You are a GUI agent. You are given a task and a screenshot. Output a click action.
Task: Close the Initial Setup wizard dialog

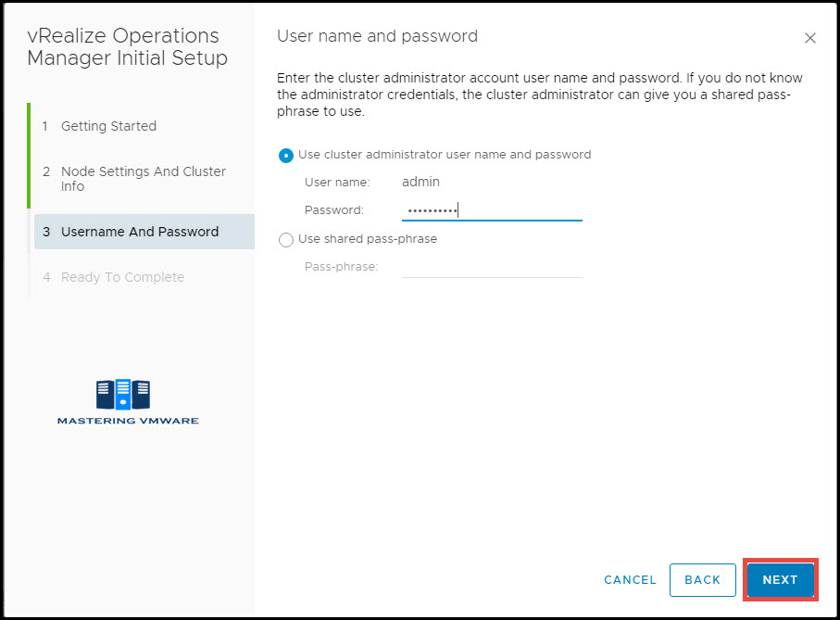coord(810,38)
